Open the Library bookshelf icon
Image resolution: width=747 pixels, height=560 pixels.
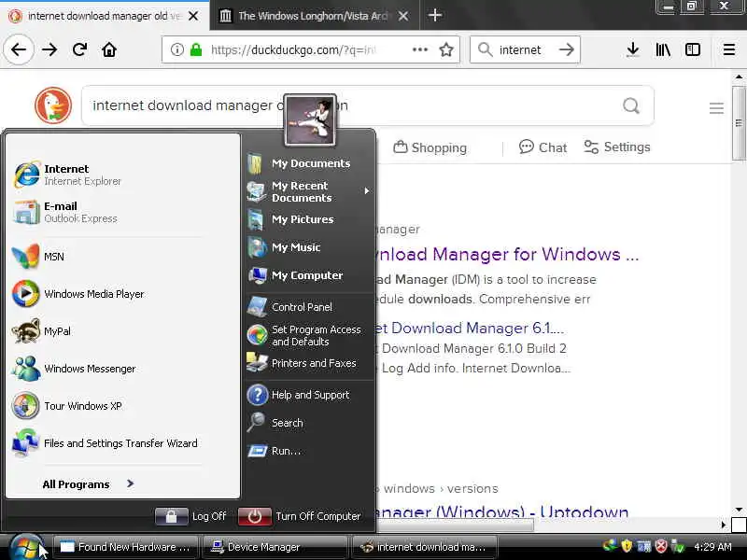(663, 49)
